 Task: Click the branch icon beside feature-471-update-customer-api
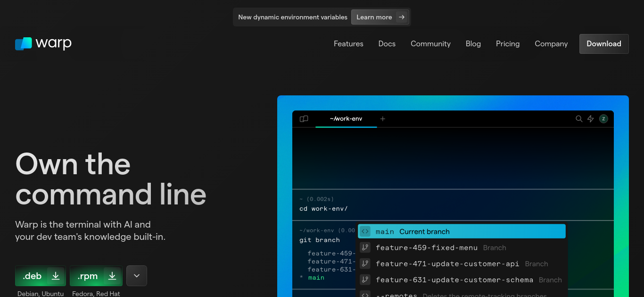365,263
